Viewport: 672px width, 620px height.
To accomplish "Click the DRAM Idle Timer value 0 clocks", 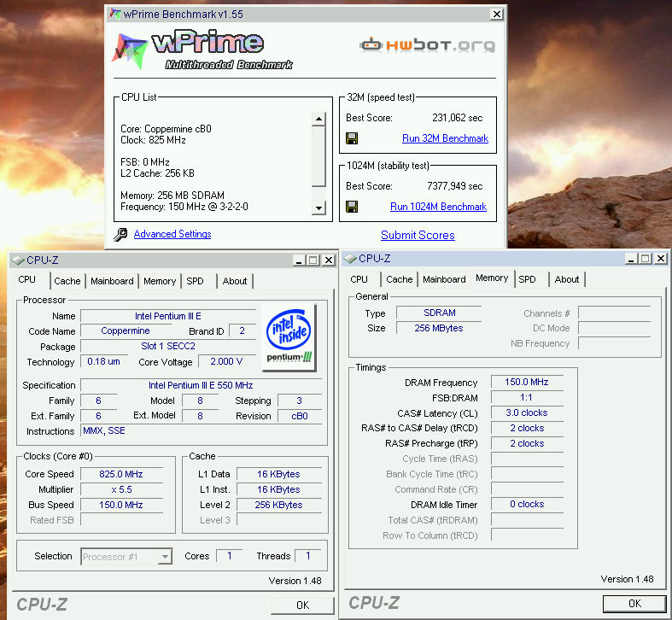I will pyautogui.click(x=527, y=504).
